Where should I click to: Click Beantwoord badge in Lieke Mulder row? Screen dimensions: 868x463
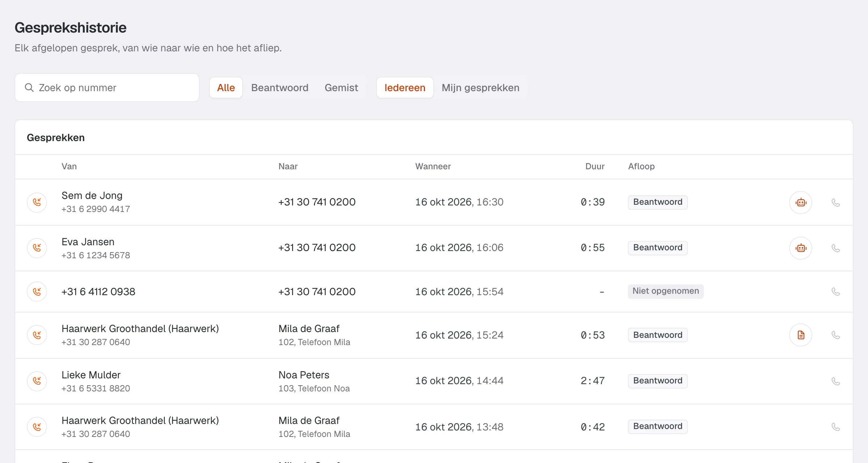pyautogui.click(x=658, y=381)
